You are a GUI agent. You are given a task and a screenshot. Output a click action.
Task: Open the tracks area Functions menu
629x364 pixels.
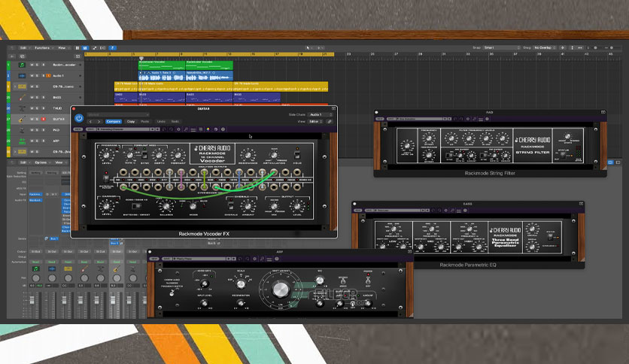(x=43, y=47)
